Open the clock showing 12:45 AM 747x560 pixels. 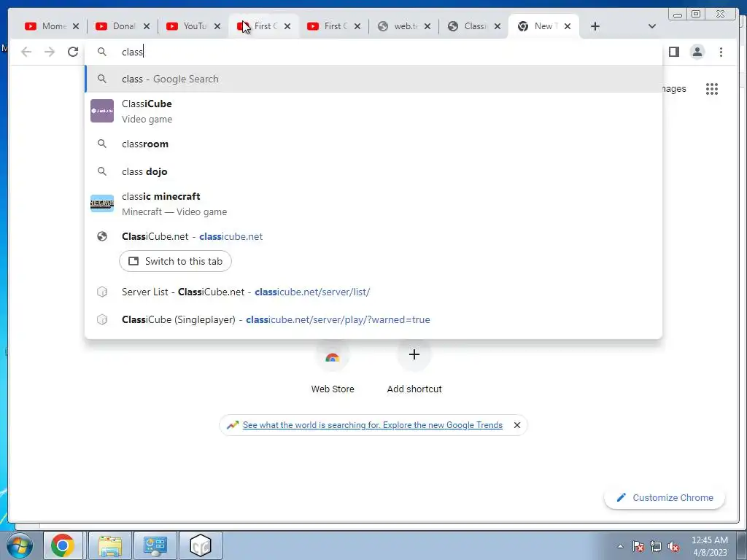pyautogui.click(x=709, y=546)
